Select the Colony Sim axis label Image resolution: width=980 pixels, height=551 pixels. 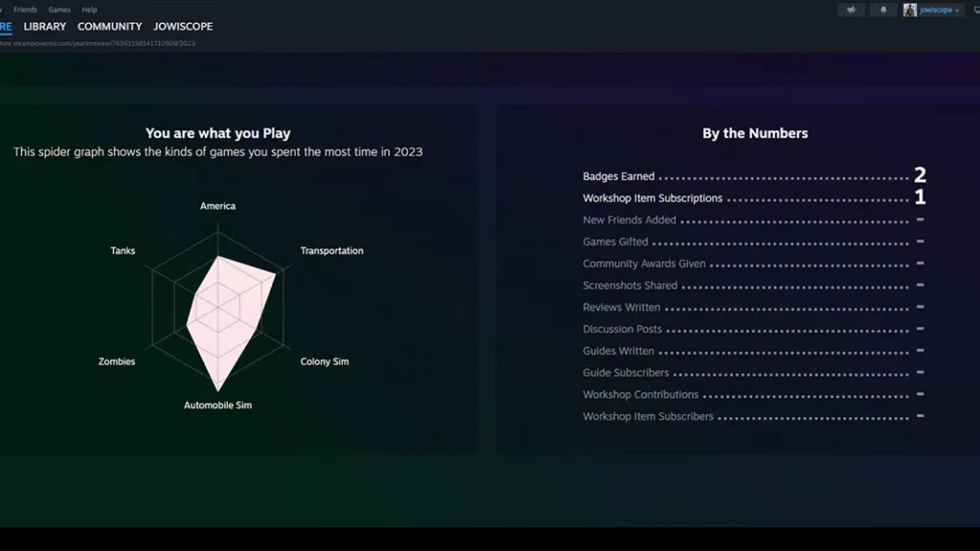coord(324,362)
